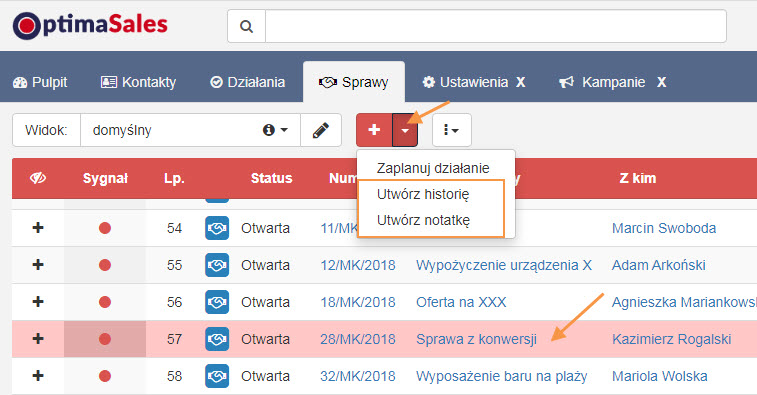Choose Utwórz historię from the menu

[423, 194]
